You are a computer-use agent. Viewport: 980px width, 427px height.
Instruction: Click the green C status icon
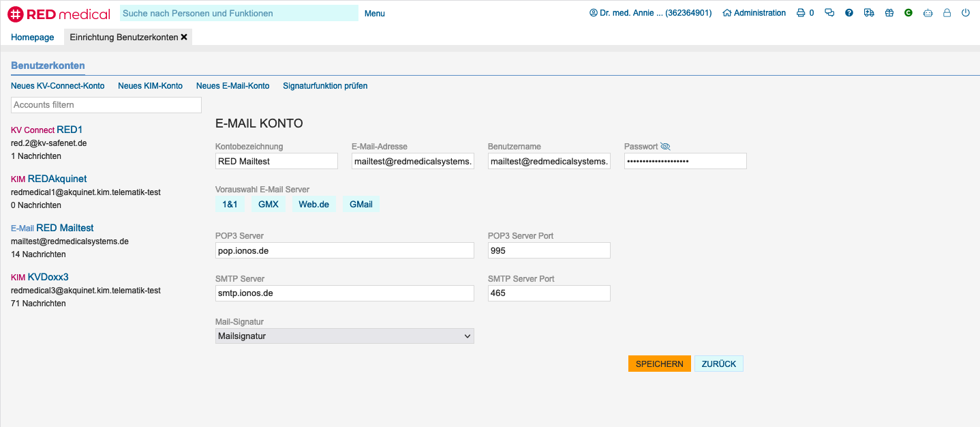pos(908,13)
